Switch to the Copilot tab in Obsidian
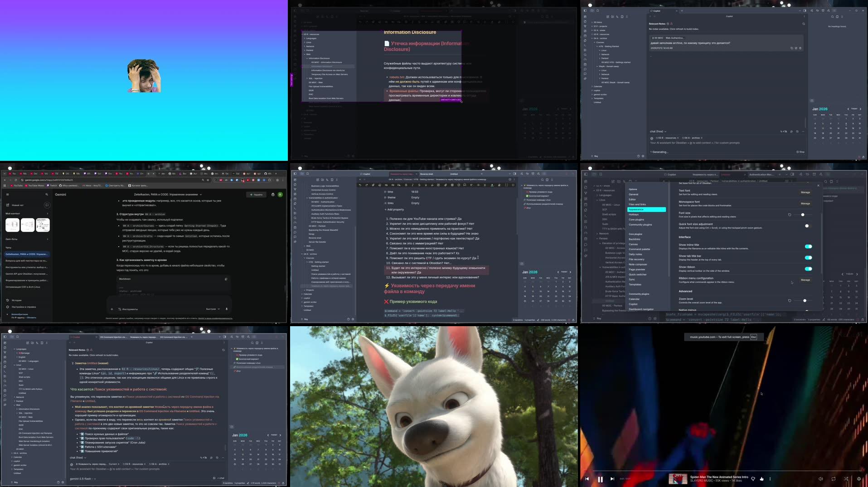This screenshot has width=868, height=487. 671,174
